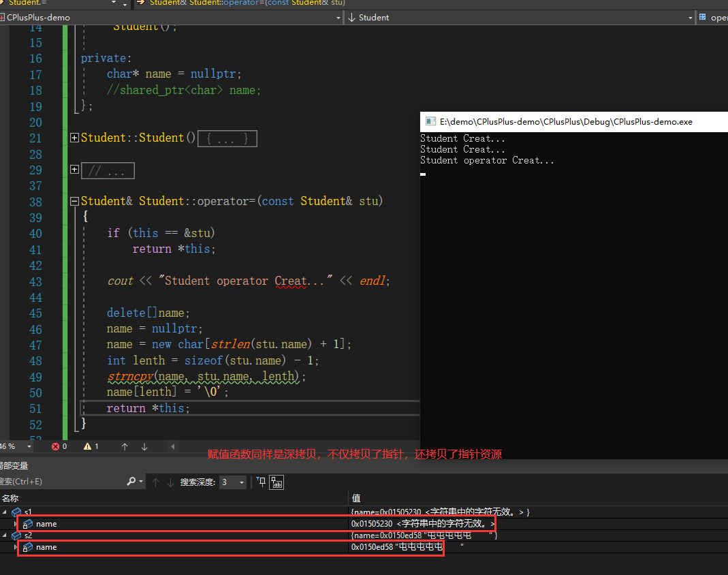Click the error count indicator showing 0

59,446
